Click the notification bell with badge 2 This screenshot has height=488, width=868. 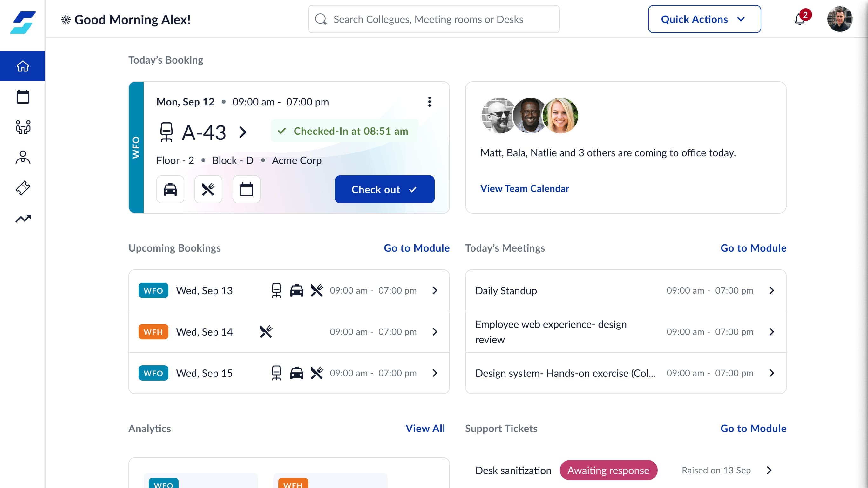799,19
